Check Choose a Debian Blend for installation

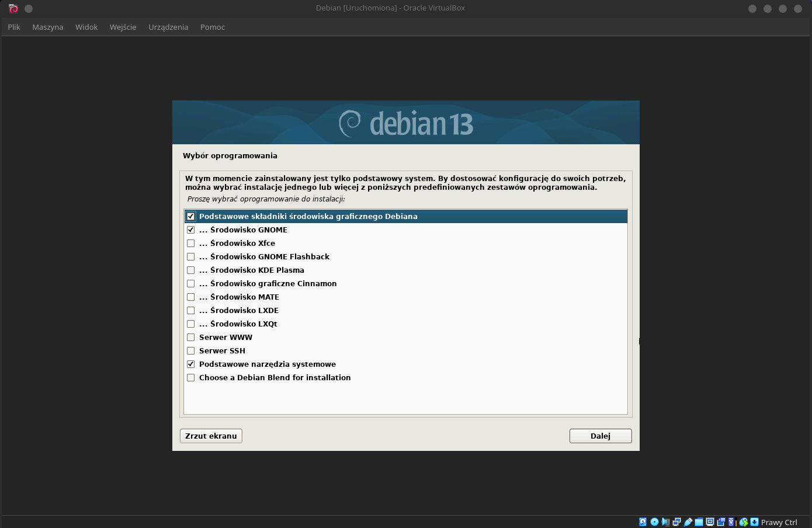click(190, 377)
